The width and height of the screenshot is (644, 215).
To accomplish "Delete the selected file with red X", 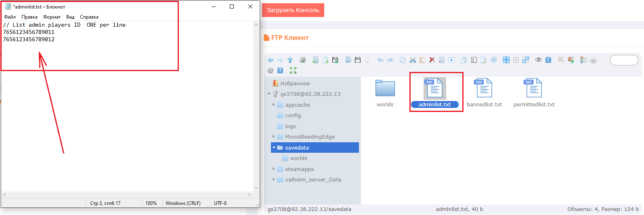I will point(432,60).
